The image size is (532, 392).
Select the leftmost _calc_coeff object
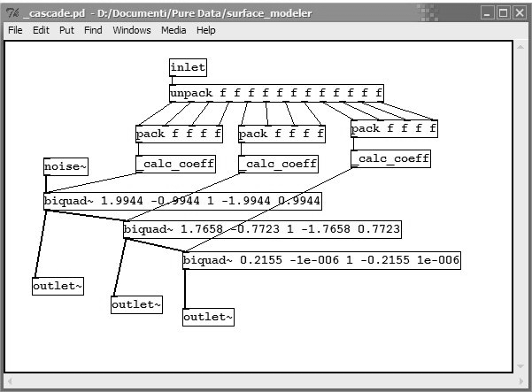pos(175,164)
